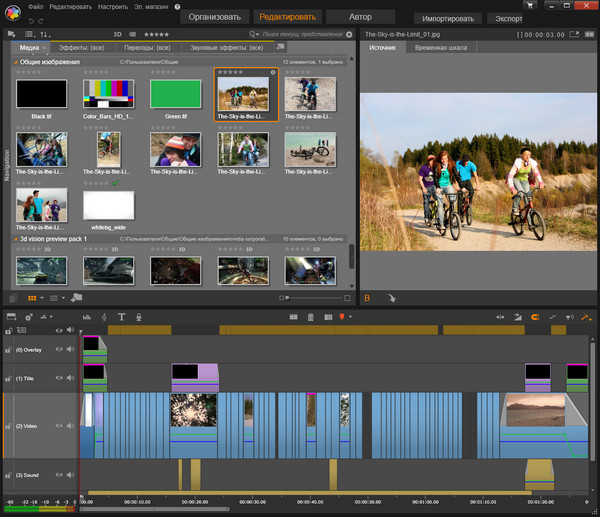Collapse the 'Общие изображения' section
The height and width of the screenshot is (517, 600).
point(16,62)
